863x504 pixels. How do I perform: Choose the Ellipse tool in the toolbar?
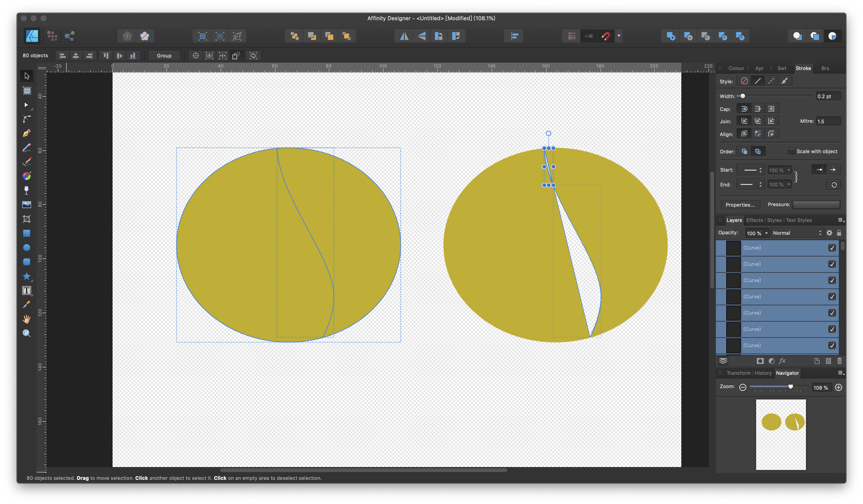27,247
